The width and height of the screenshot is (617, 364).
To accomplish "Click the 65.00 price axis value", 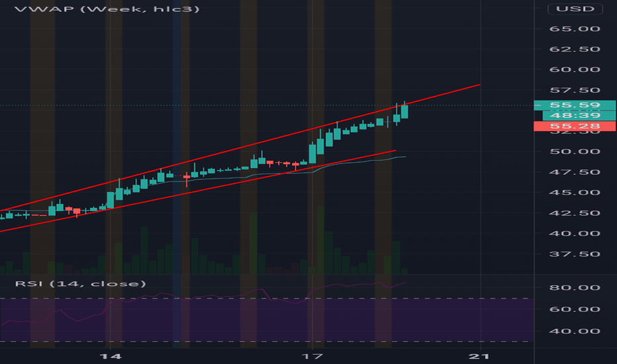I will 575,28.
